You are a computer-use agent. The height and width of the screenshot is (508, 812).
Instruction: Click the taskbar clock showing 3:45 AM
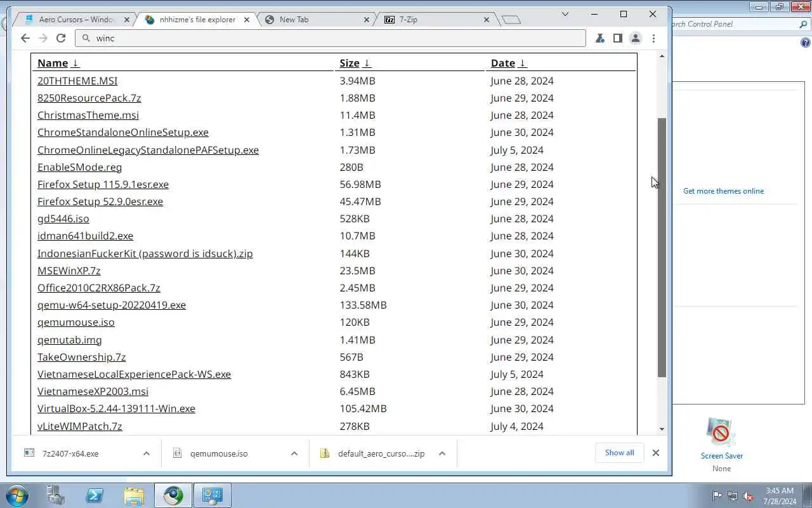[780, 496]
